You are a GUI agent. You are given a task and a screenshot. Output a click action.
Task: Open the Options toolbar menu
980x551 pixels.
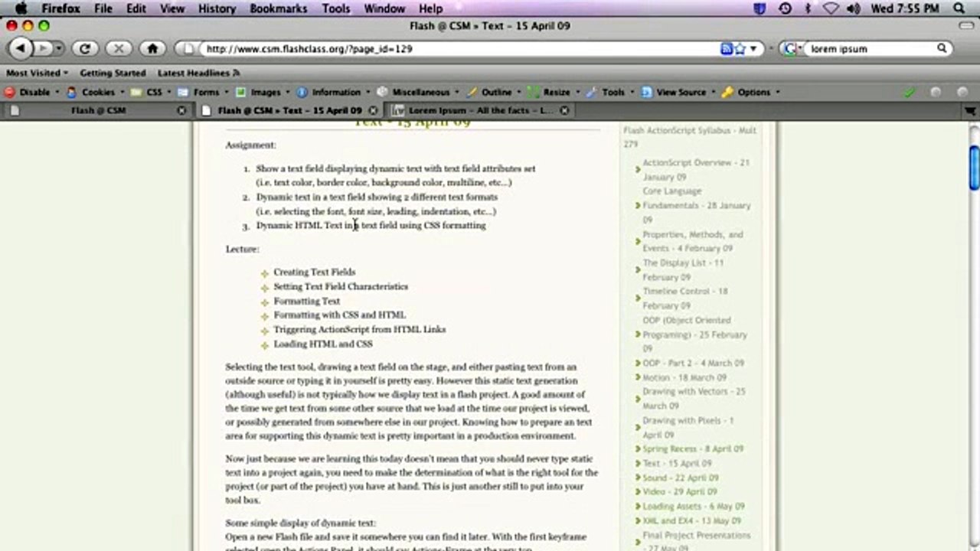(x=751, y=92)
